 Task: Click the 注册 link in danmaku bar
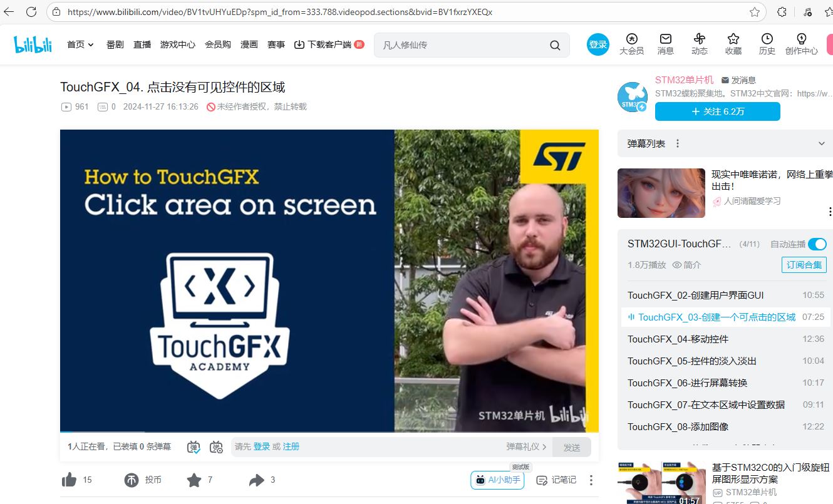pyautogui.click(x=291, y=447)
